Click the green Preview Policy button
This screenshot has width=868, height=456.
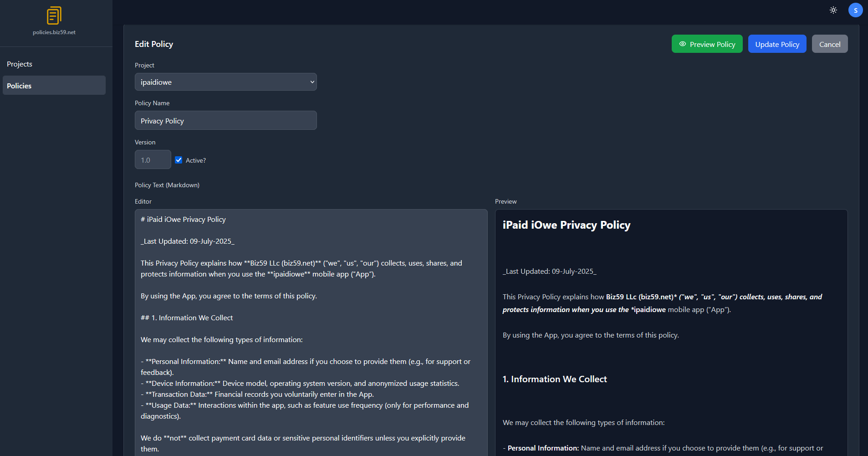point(707,44)
